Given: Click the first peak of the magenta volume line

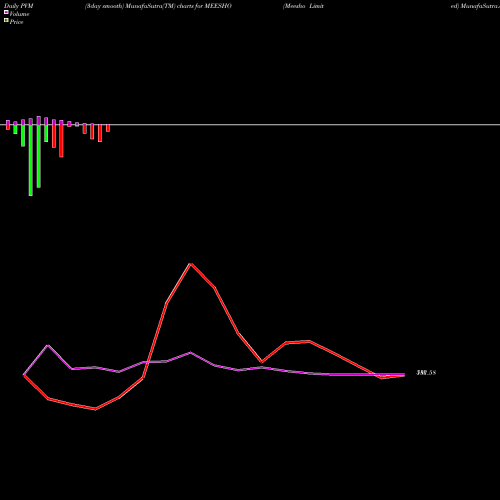Looking at the screenshot, I should (48, 346).
